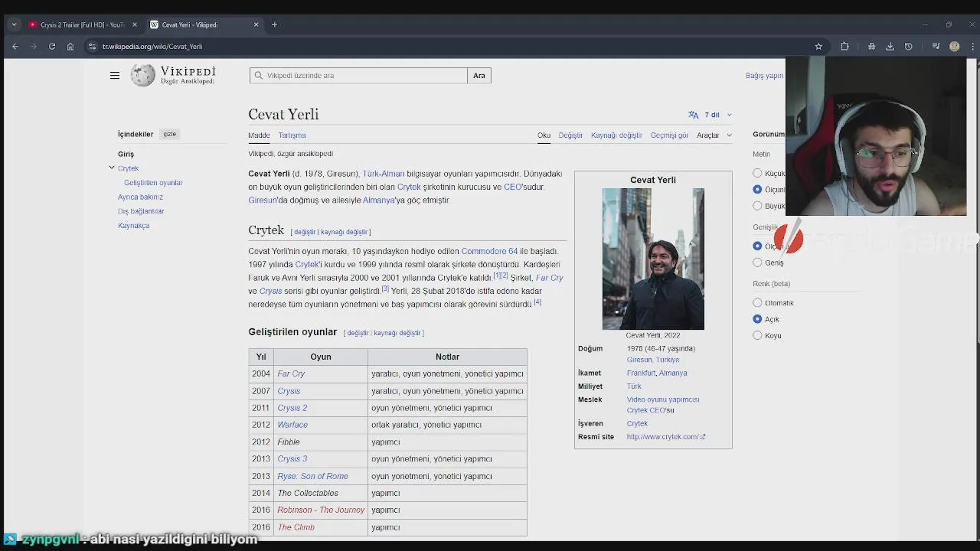The image size is (980, 551).
Task: Switch to the Tartışma tab
Action: coord(292,135)
